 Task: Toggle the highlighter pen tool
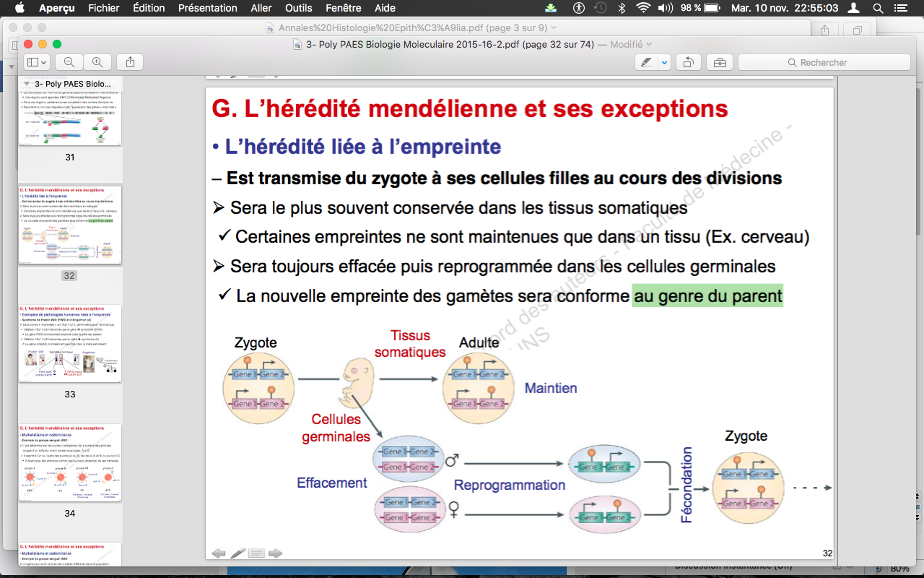pos(647,62)
